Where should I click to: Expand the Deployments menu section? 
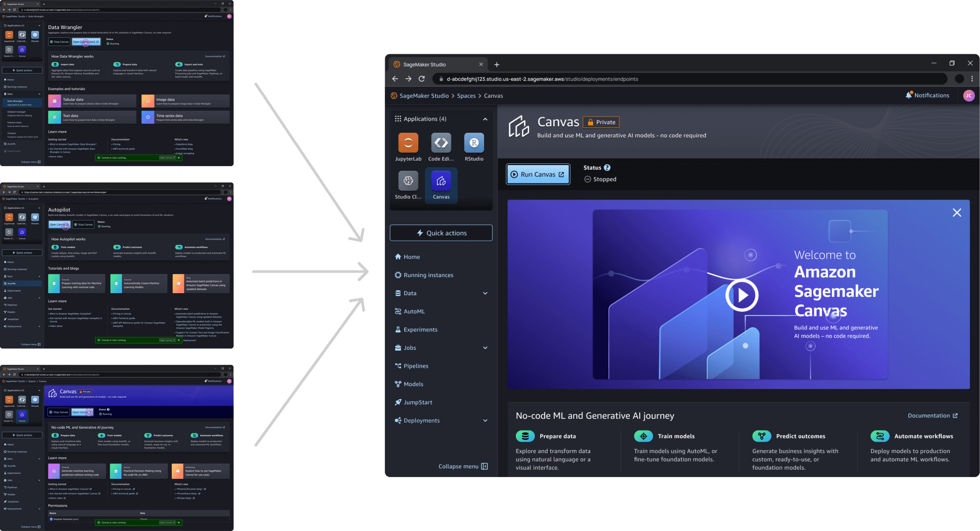pyautogui.click(x=485, y=420)
